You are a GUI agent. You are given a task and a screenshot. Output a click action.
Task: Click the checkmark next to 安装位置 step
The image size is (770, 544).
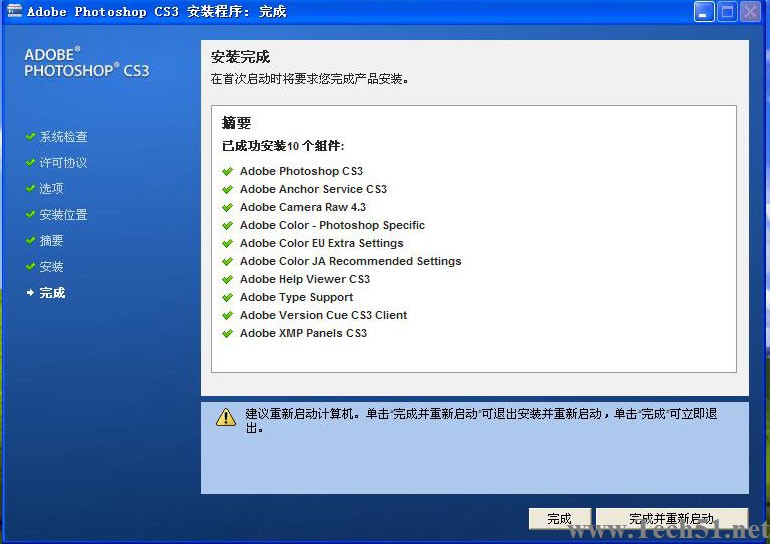point(30,214)
